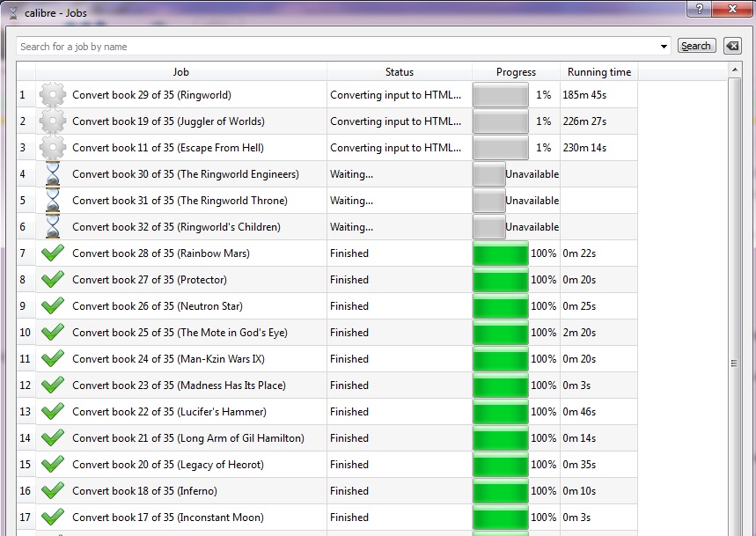Click checkmark for Long Arm of Gil Hamilton
The height and width of the screenshot is (536, 756).
point(53,438)
